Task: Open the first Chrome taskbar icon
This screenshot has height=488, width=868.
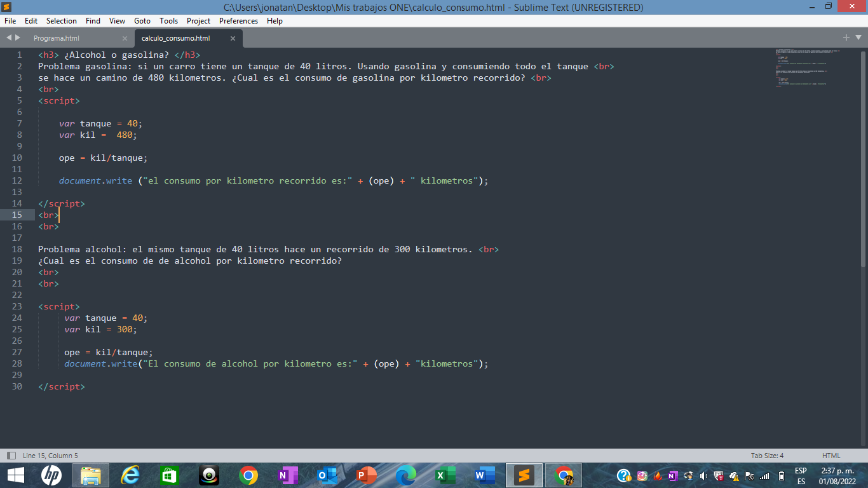Action: (x=248, y=475)
